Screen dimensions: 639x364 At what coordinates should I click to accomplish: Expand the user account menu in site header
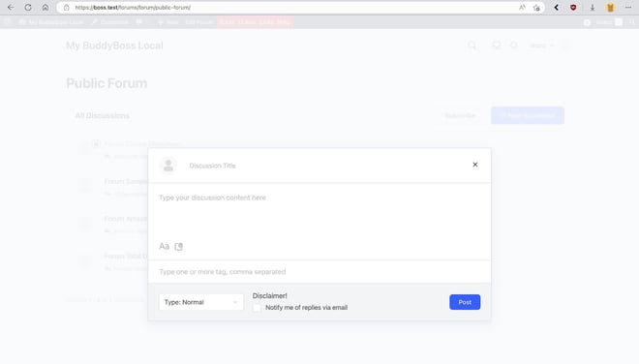click(x=541, y=45)
